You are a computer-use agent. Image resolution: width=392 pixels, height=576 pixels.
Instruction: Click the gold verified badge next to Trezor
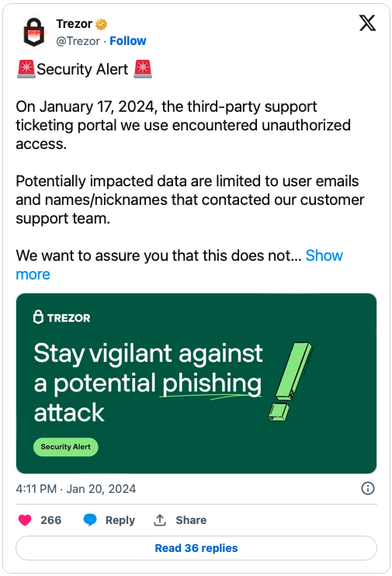(x=101, y=24)
